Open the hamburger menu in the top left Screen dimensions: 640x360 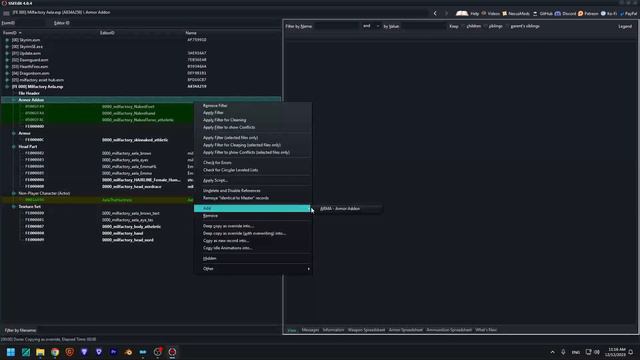tap(6, 13)
